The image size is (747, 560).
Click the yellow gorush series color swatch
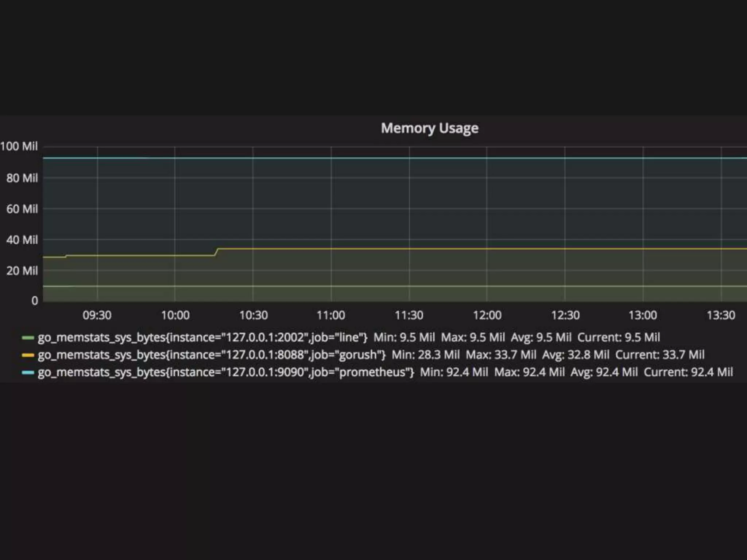[28, 355]
